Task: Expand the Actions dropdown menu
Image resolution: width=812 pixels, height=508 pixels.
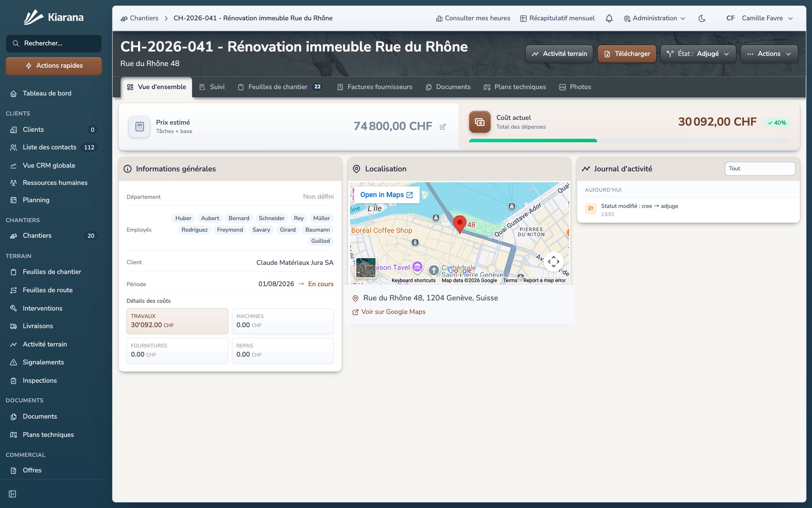Action: tap(769, 54)
